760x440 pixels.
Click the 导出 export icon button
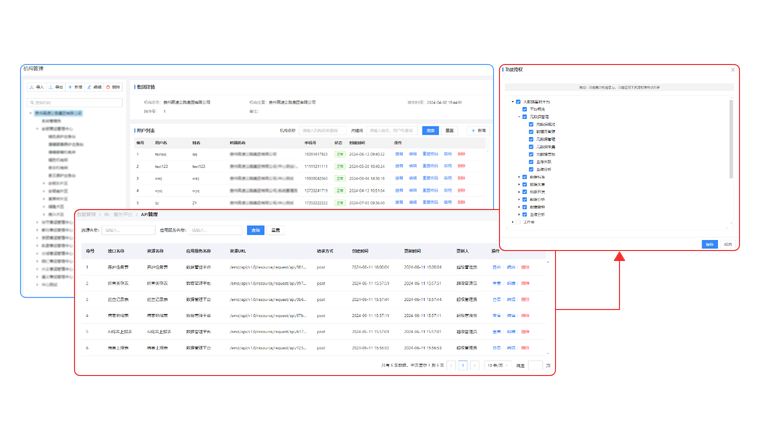click(56, 87)
